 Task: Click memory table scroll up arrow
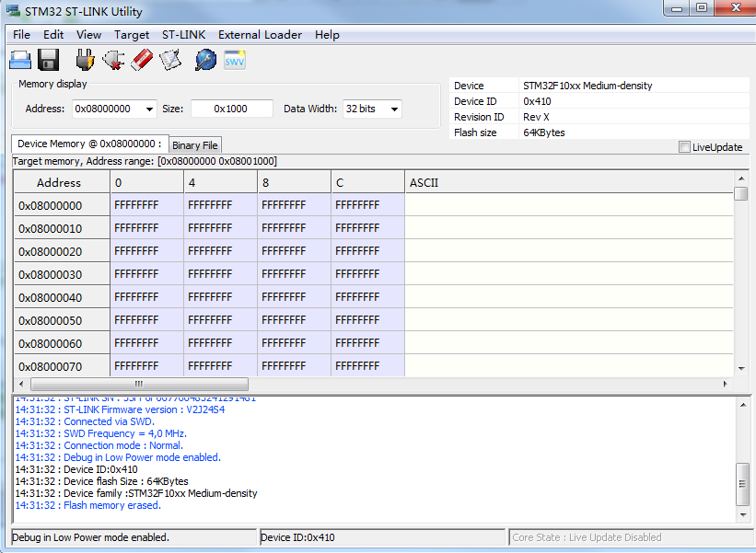(741, 179)
